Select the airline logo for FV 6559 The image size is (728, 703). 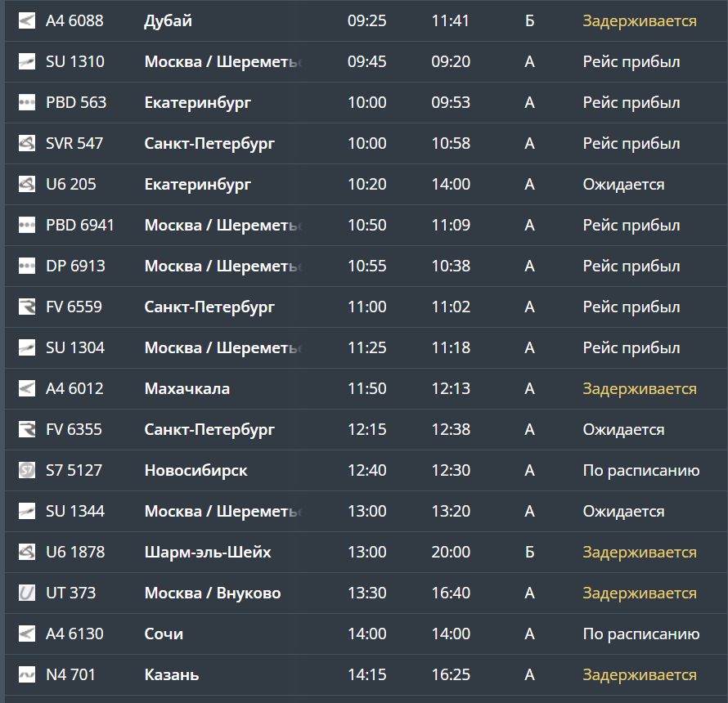(x=27, y=307)
